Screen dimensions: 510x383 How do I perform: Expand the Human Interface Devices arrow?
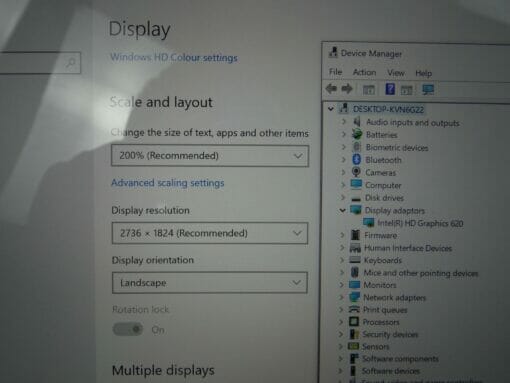(342, 248)
